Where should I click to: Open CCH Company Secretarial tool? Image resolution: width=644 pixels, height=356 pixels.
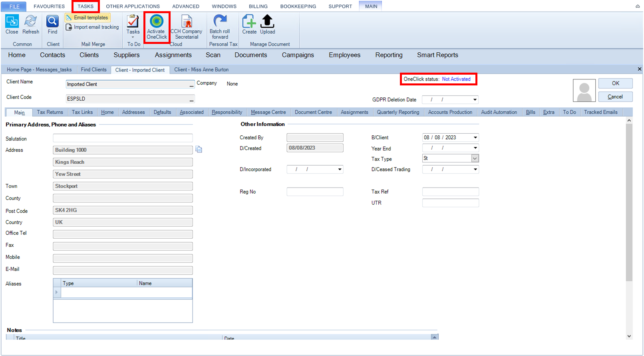click(187, 21)
